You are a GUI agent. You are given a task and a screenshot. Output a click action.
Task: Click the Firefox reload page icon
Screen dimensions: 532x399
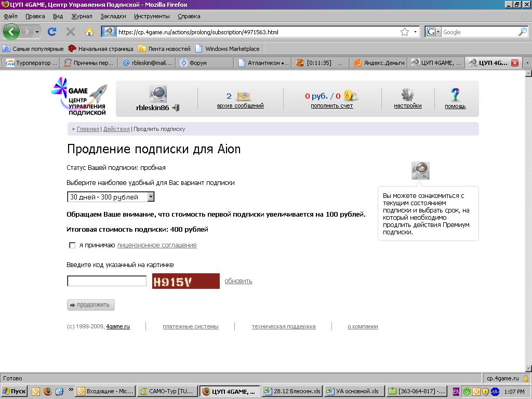(52, 32)
